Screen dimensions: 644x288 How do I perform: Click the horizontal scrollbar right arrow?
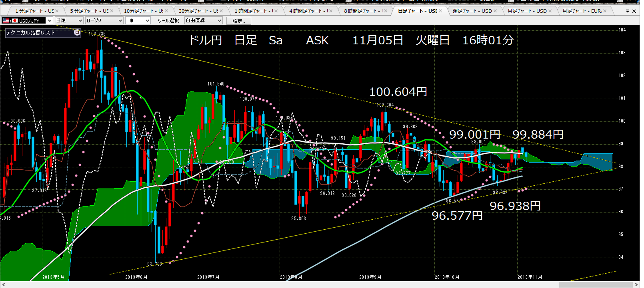(x=636, y=284)
